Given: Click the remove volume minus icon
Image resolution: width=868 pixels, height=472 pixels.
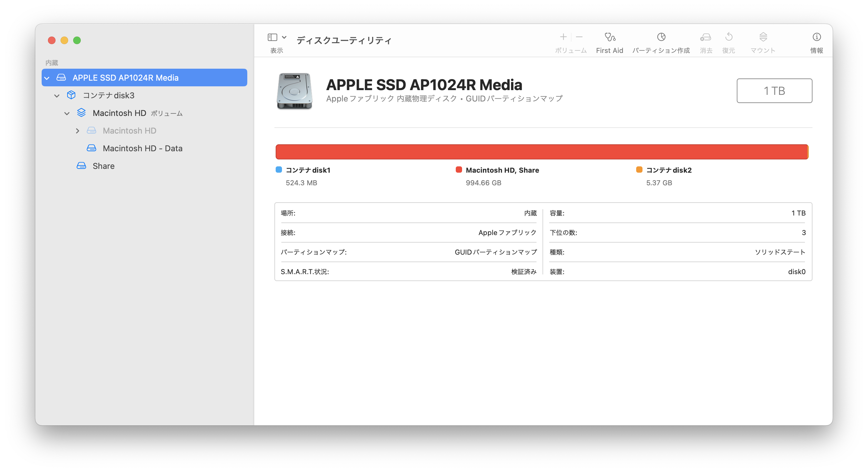Looking at the screenshot, I should point(579,37).
